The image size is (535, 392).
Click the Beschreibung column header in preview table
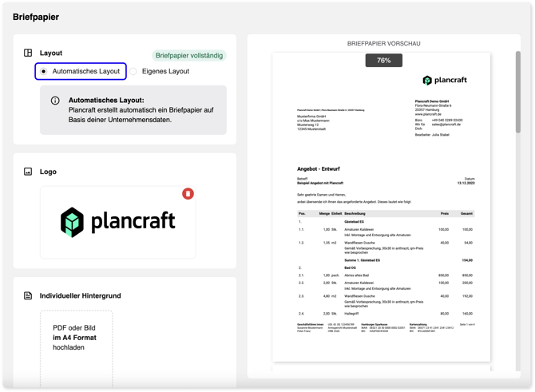[x=355, y=214]
